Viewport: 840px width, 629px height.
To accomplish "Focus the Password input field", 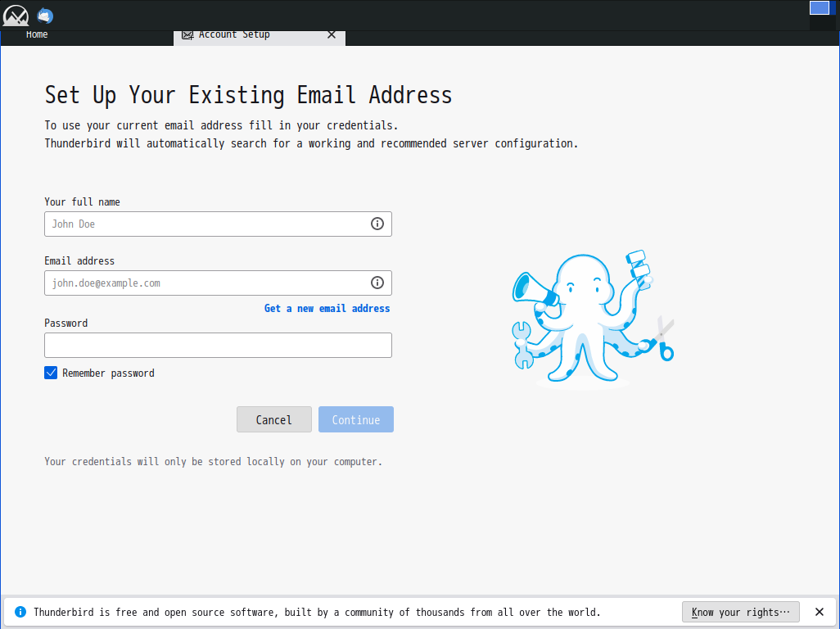I will point(218,345).
